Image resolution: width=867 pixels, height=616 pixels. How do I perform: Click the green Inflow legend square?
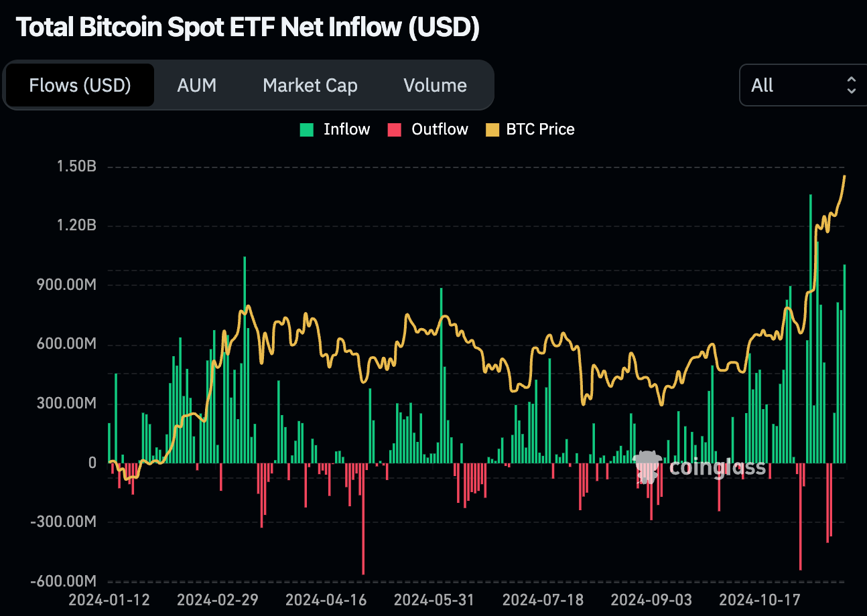pos(306,130)
